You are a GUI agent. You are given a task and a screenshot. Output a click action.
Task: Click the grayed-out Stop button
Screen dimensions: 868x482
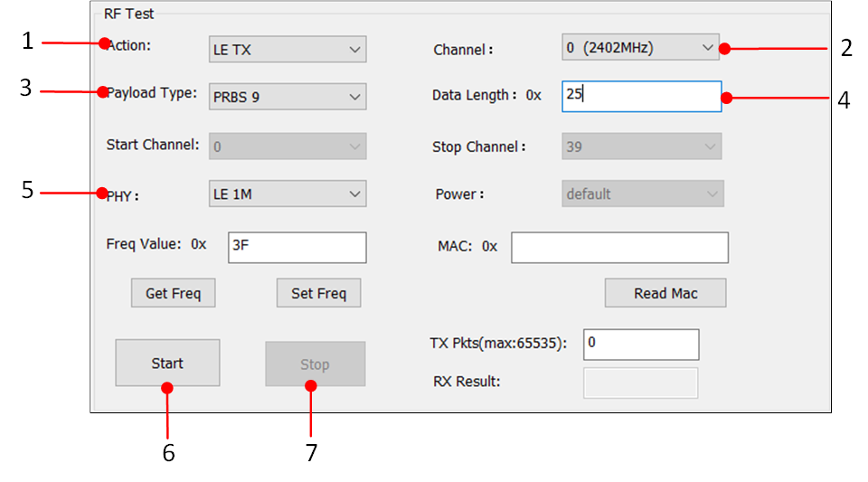[315, 364]
